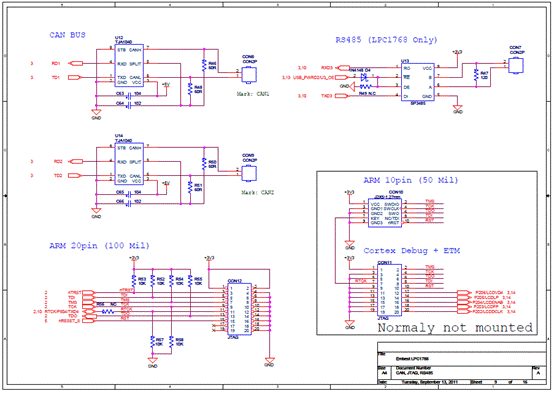Click the CON11 Cortex Debug ETM header

pyautogui.click(x=389, y=290)
